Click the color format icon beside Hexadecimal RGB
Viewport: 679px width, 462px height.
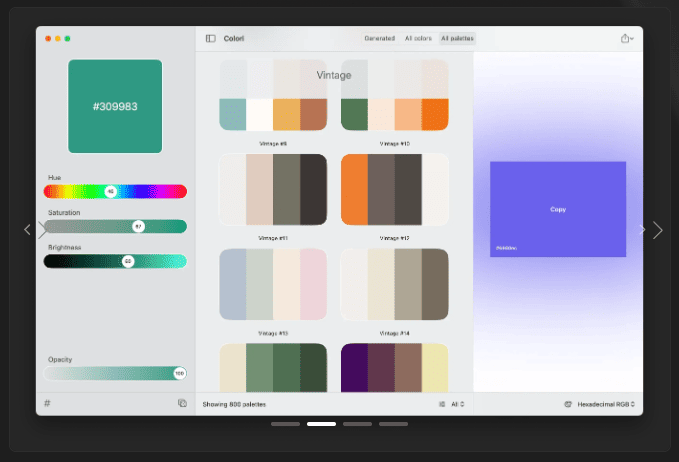pyautogui.click(x=568, y=404)
